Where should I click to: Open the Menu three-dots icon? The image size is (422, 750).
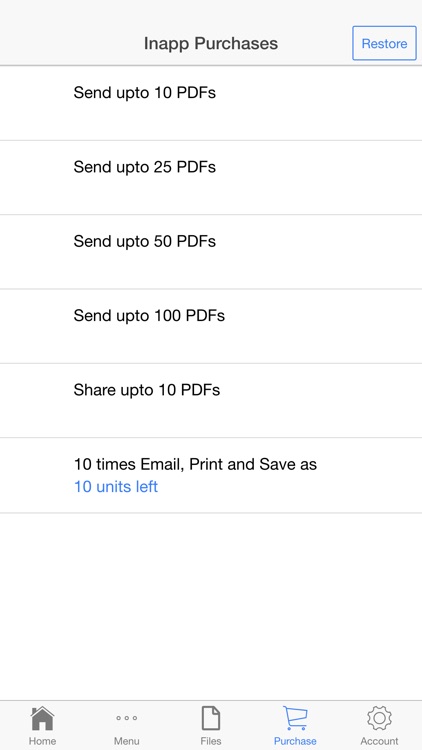tap(127, 718)
